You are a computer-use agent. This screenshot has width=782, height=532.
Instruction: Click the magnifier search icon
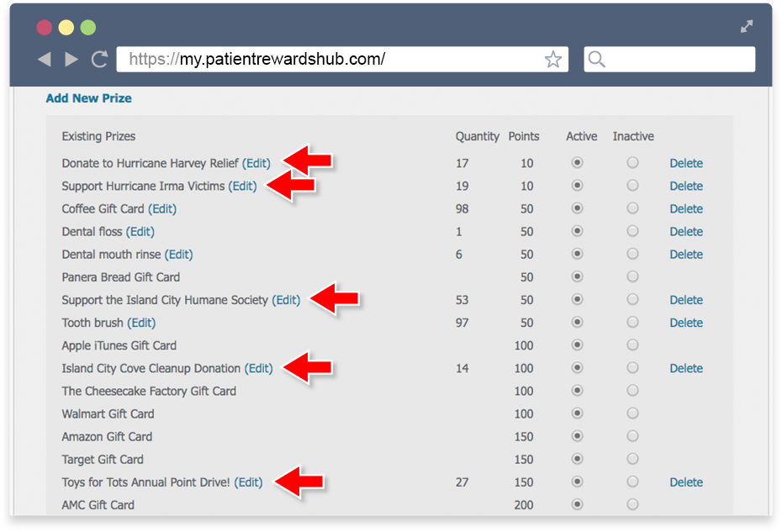pyautogui.click(x=596, y=60)
